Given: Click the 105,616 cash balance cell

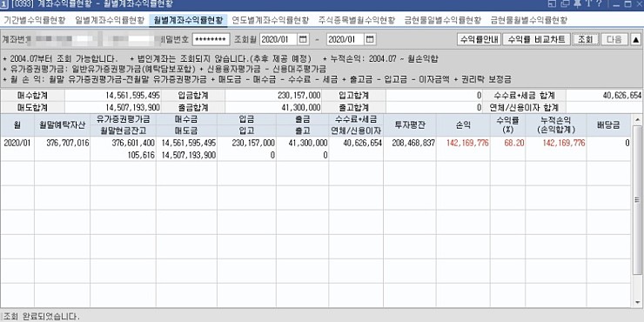Looking at the screenshot, I should 123,155.
